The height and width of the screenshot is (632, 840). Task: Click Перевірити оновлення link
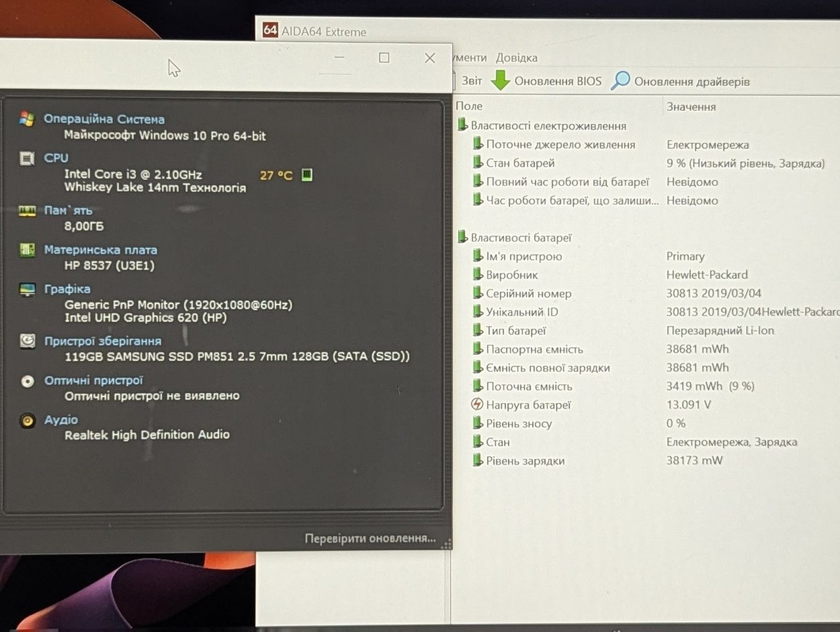(x=370, y=538)
